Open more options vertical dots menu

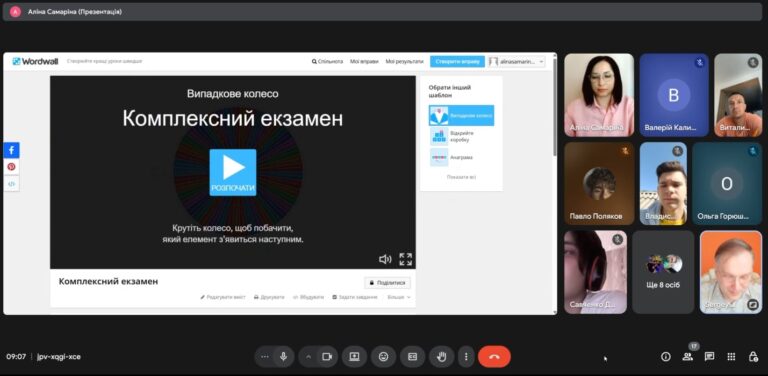coord(466,357)
